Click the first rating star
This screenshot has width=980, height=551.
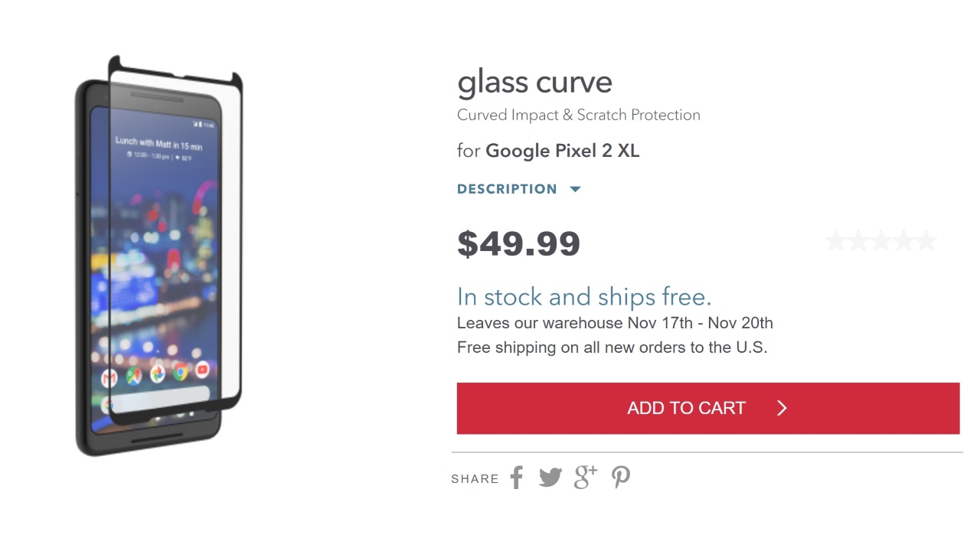835,242
